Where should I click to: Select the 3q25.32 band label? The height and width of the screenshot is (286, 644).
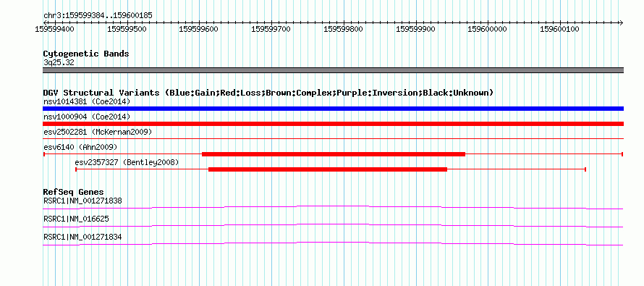tap(59, 63)
